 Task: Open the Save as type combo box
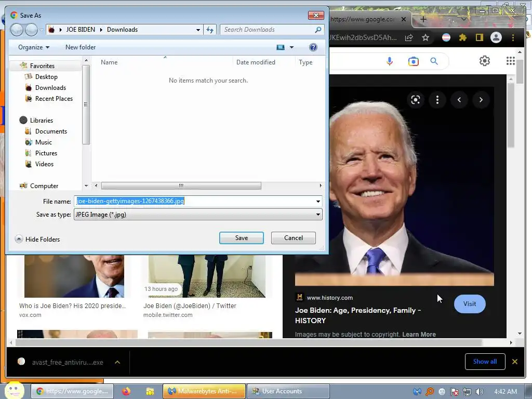[198, 215]
